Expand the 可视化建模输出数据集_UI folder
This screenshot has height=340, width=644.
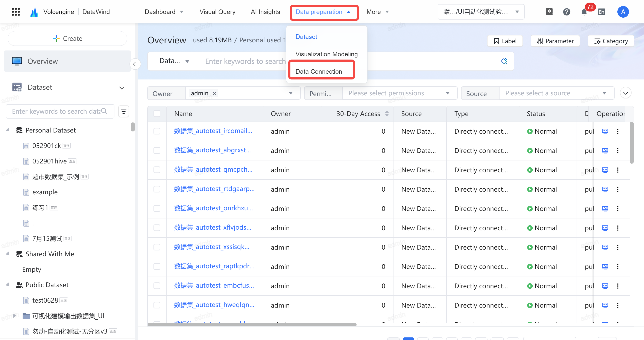[15, 316]
